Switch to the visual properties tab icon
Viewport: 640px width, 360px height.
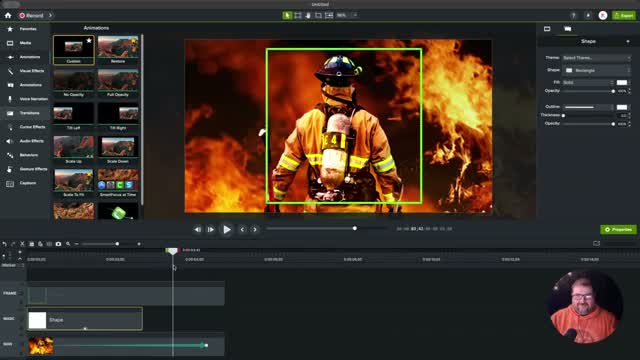[x=547, y=29]
